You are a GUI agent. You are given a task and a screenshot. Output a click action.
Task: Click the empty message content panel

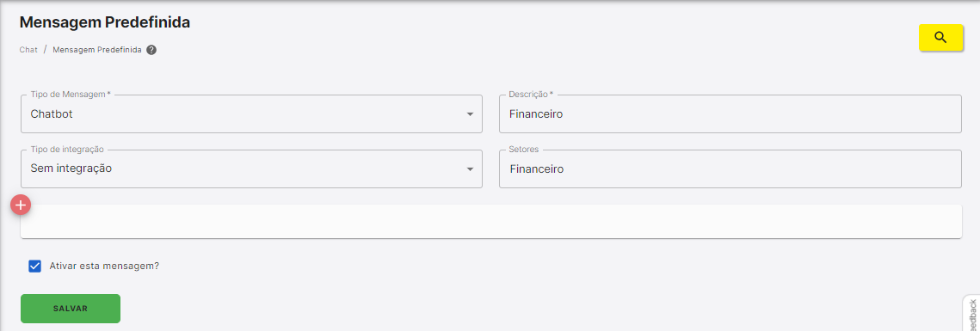(491, 221)
